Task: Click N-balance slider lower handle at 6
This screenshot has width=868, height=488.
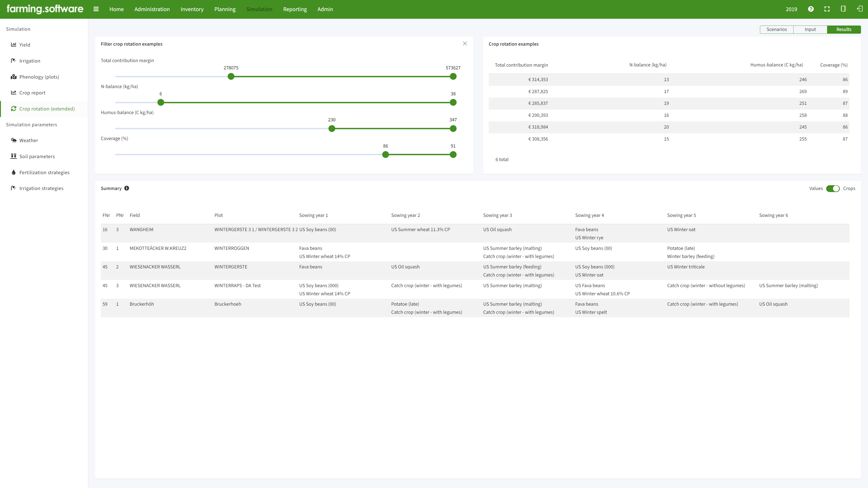Action: pos(161,102)
